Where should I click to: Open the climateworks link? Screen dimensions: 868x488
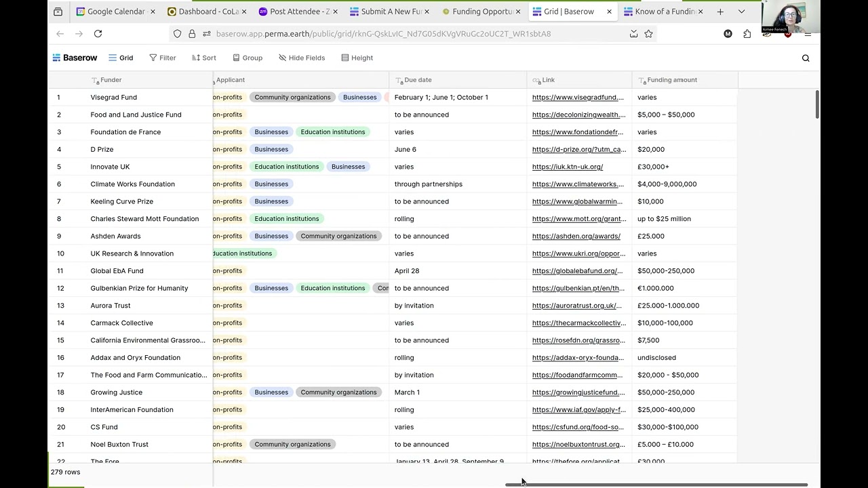578,184
